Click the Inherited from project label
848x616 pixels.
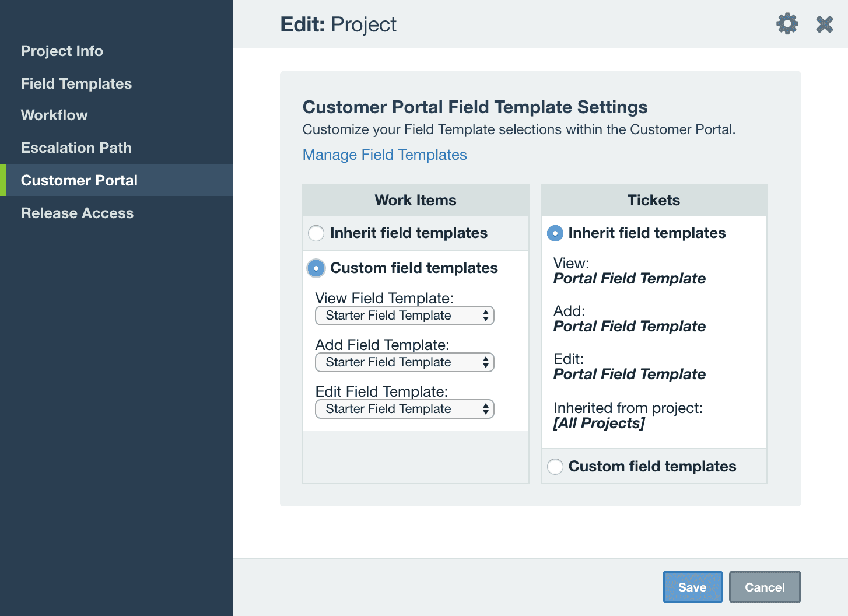[x=628, y=408]
